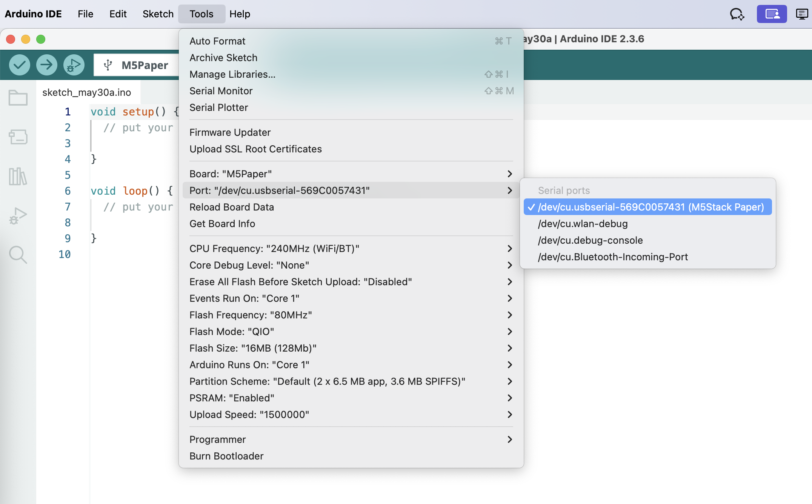
Task: Expand PSRAM "Enabled" submenu
Action: [351, 398]
